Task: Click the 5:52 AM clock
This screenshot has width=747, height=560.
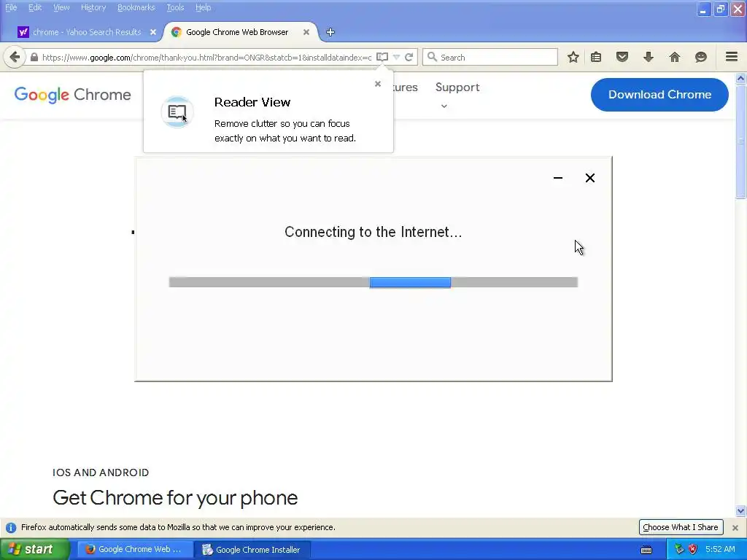Action: [x=720, y=549]
